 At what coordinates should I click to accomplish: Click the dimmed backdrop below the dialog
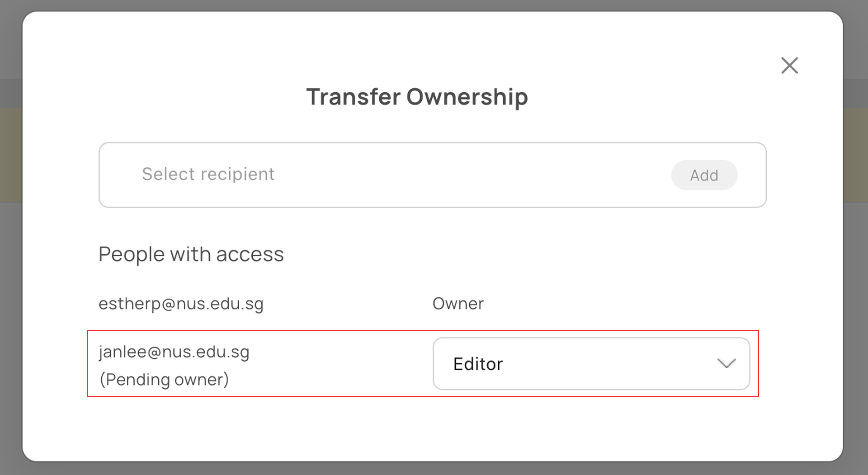click(434, 469)
